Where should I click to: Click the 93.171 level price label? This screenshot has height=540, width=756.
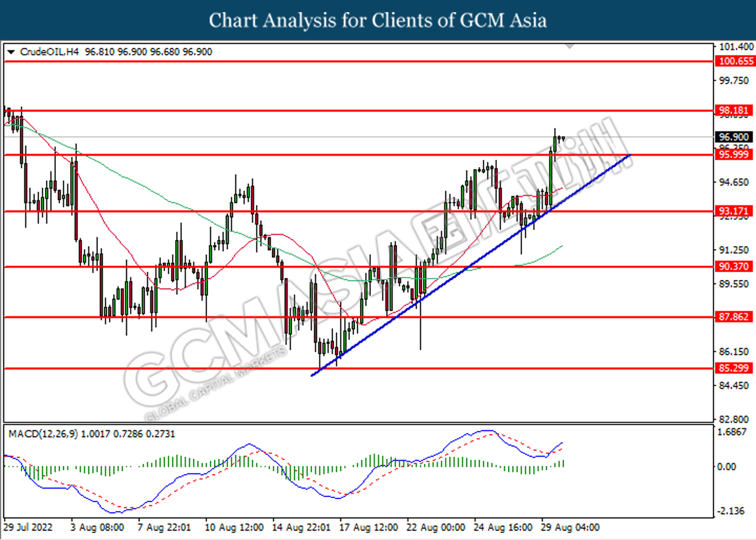click(x=734, y=211)
